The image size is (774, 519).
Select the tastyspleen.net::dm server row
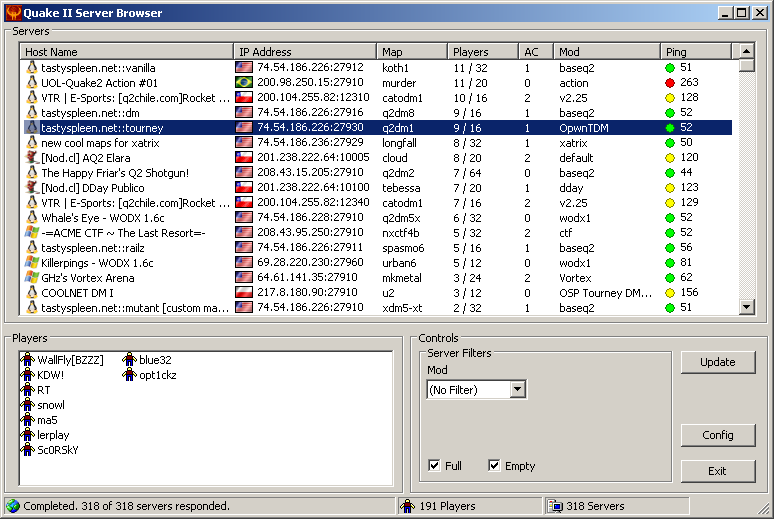(376, 113)
